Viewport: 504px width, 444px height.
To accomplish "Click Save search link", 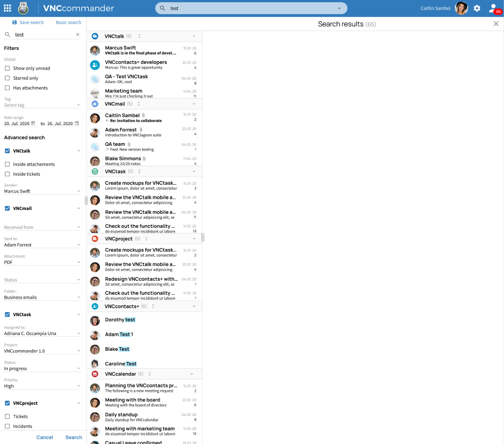I will click(28, 22).
